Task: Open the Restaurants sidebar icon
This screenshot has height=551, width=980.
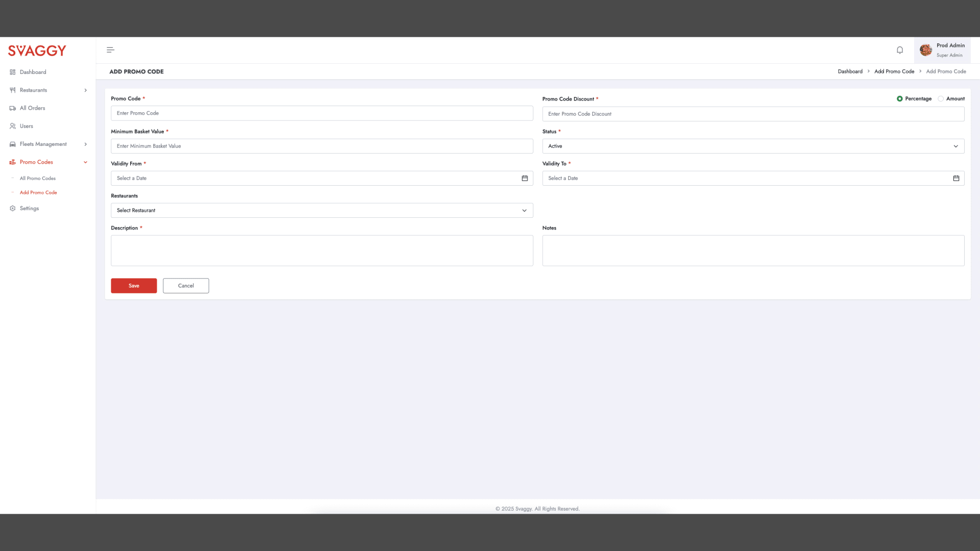Action: [12, 90]
